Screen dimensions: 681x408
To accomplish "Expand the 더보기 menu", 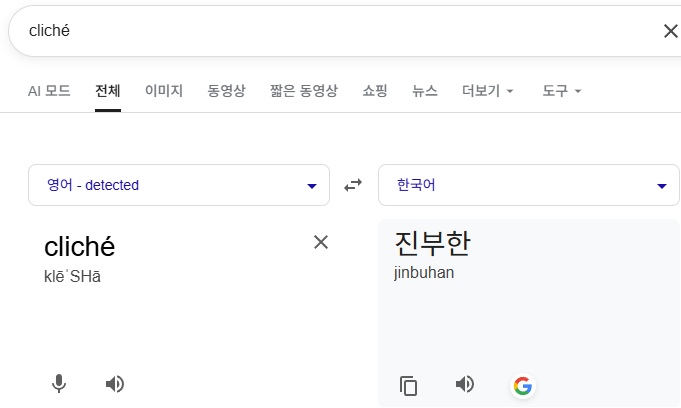I will point(488,91).
